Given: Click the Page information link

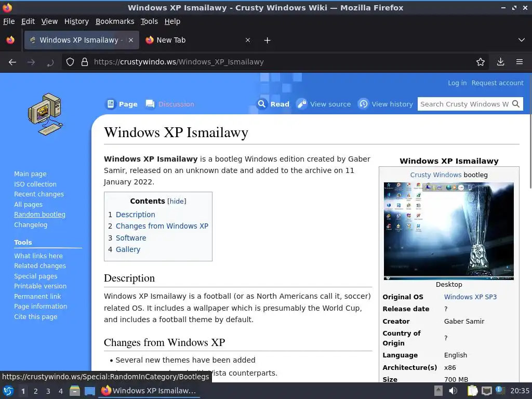Looking at the screenshot, I should 41,307.
